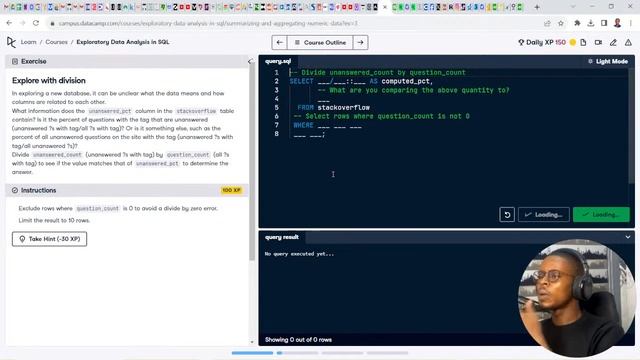The height and width of the screenshot is (360, 640).
Task: Open the DataCamp logo home icon
Action: coord(11,42)
